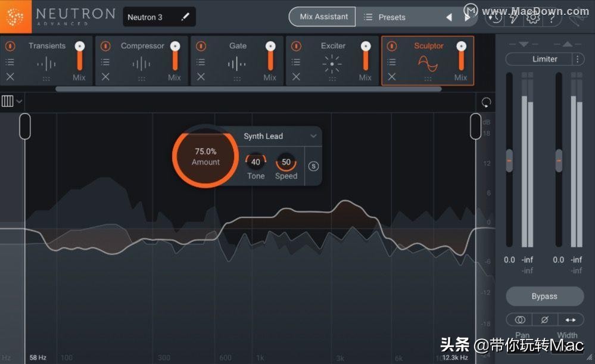Open the Transients module's preset list icon
Image resolution: width=595 pixels, height=364 pixels.
(10, 61)
